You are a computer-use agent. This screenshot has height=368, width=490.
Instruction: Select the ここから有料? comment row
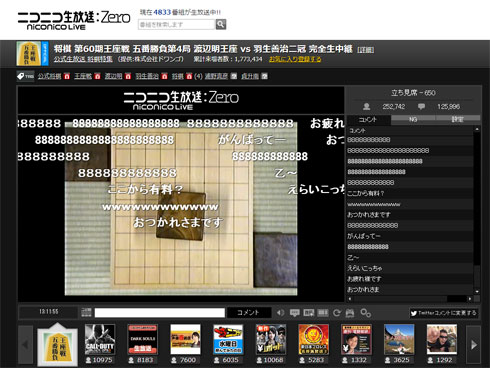(410, 193)
